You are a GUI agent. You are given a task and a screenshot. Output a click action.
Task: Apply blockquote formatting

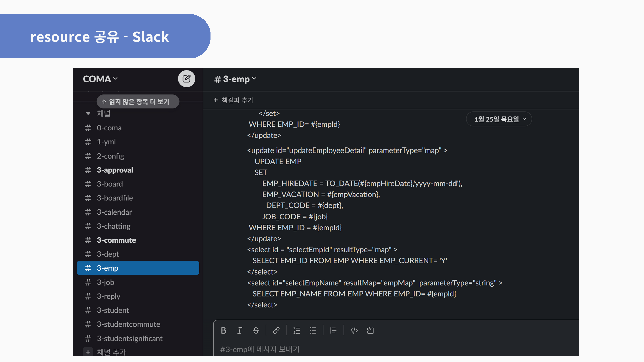coord(333,330)
